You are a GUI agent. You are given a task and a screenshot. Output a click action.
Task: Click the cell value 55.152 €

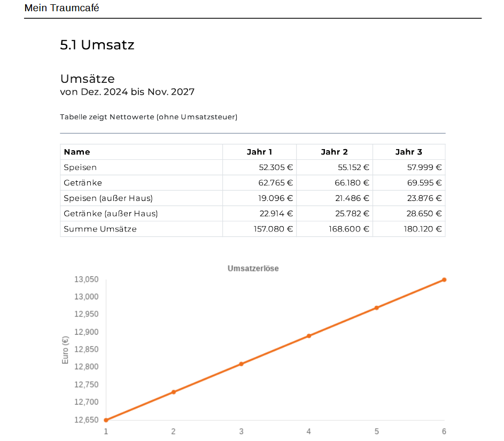(x=353, y=167)
